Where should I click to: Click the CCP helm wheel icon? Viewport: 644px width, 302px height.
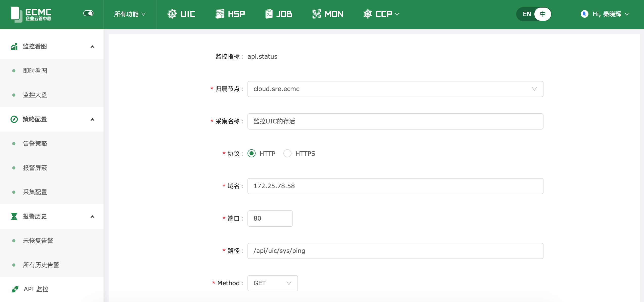pyautogui.click(x=367, y=14)
